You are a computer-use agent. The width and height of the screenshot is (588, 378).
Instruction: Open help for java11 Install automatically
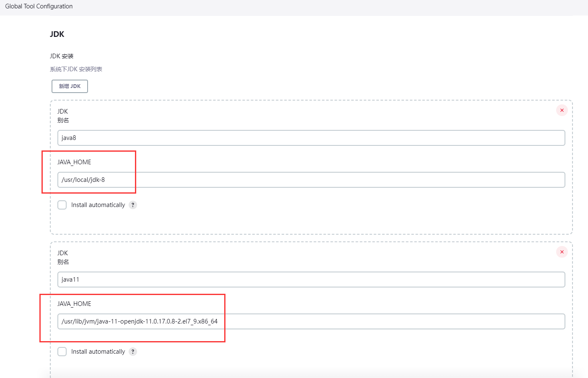(x=133, y=352)
